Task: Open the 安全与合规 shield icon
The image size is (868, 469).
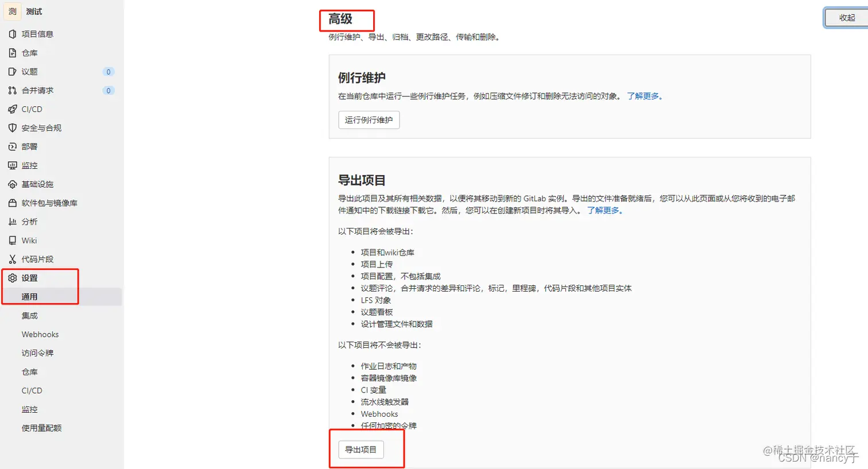Action: [x=13, y=127]
